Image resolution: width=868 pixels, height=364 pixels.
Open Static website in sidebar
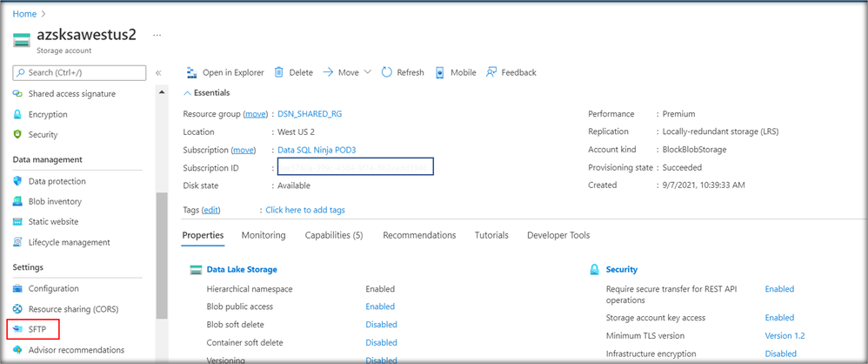pyautogui.click(x=53, y=222)
